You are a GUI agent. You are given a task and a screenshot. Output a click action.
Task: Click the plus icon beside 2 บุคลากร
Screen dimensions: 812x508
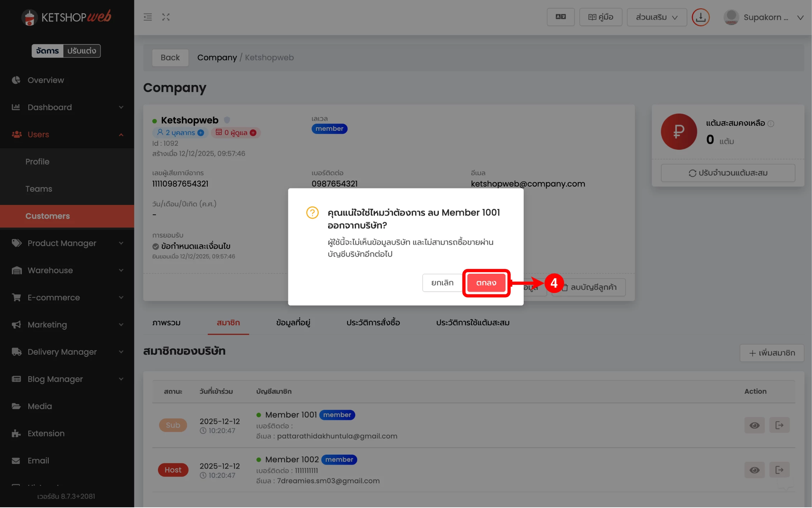click(x=201, y=133)
